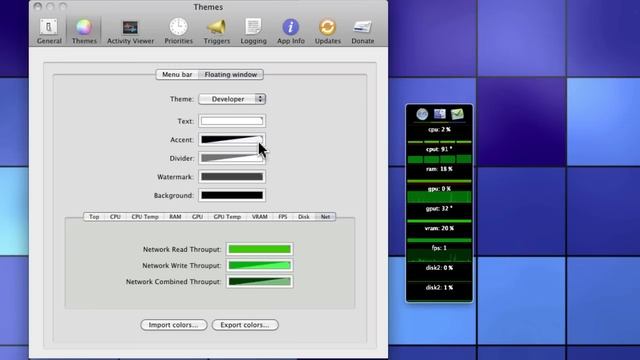Screen dimensions: 640x360
Task: Click the vram: 20 % reading
Action: tap(439, 229)
